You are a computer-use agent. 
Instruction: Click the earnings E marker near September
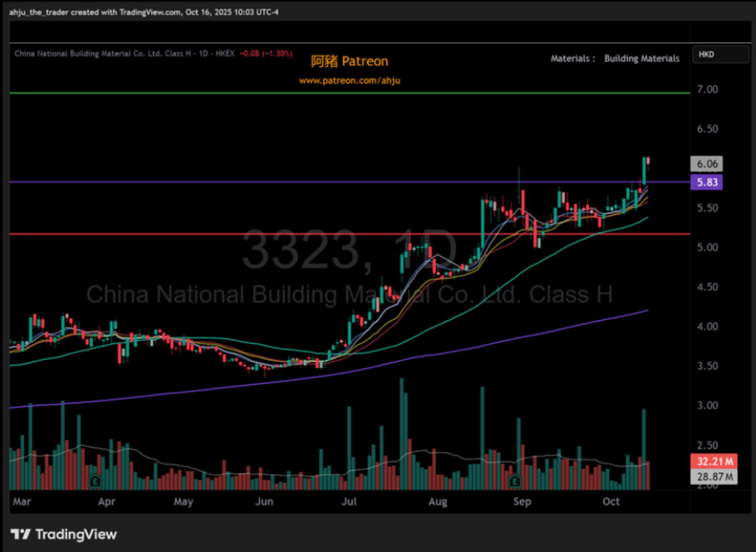(515, 481)
